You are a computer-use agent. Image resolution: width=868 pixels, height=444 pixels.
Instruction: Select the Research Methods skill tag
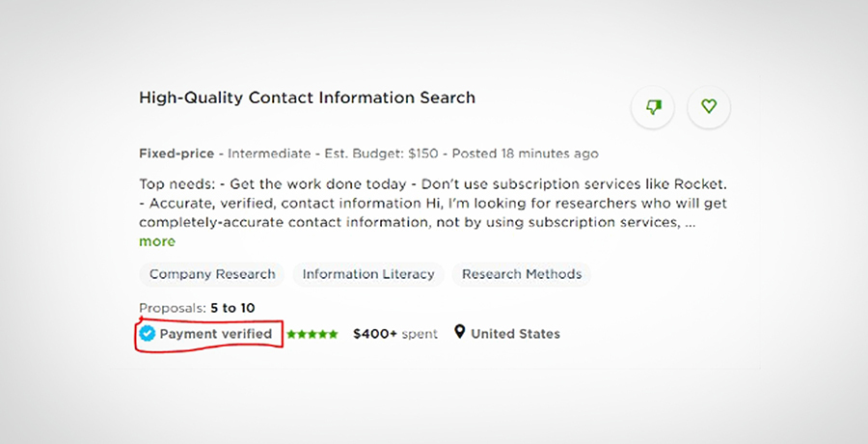(x=522, y=274)
